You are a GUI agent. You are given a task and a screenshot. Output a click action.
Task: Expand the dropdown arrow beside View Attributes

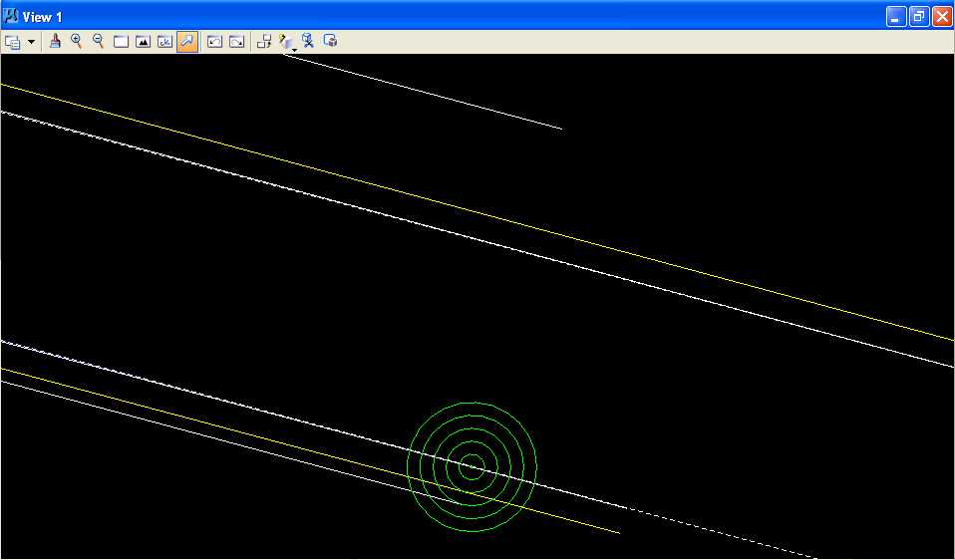31,42
